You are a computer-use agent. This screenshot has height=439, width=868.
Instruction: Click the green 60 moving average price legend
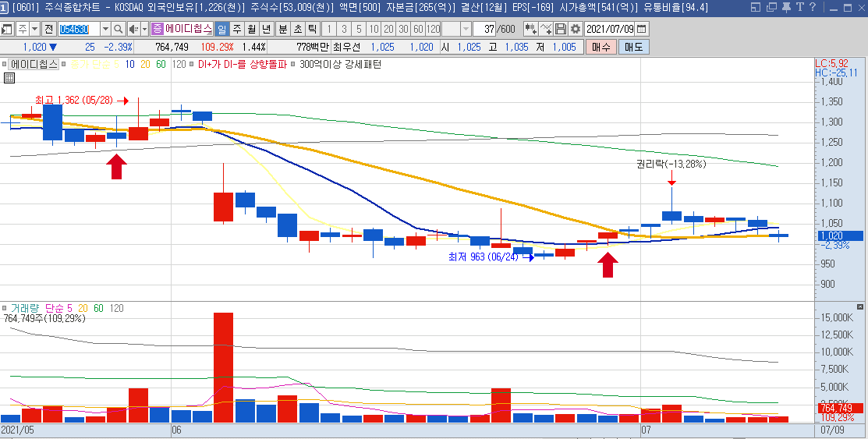coord(161,64)
